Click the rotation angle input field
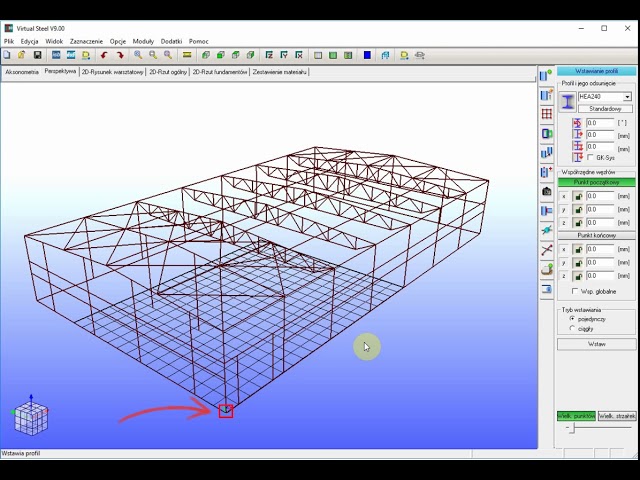The width and height of the screenshot is (640, 480). click(x=600, y=123)
